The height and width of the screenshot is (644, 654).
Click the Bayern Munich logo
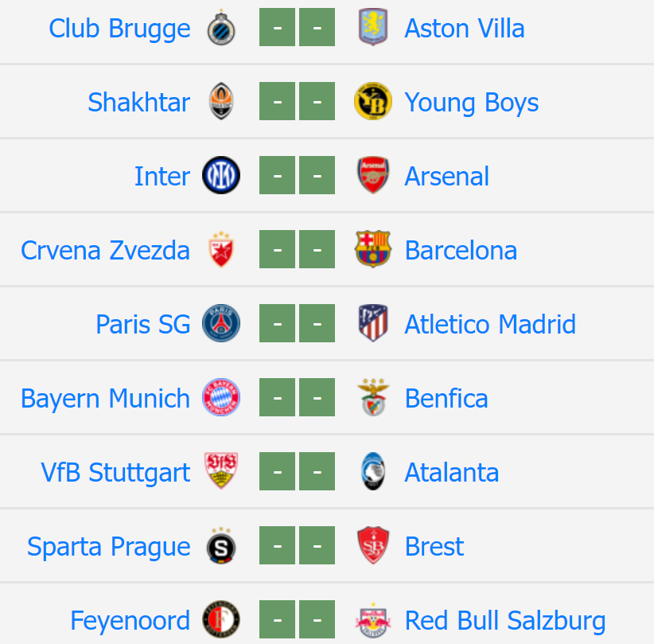(221, 397)
